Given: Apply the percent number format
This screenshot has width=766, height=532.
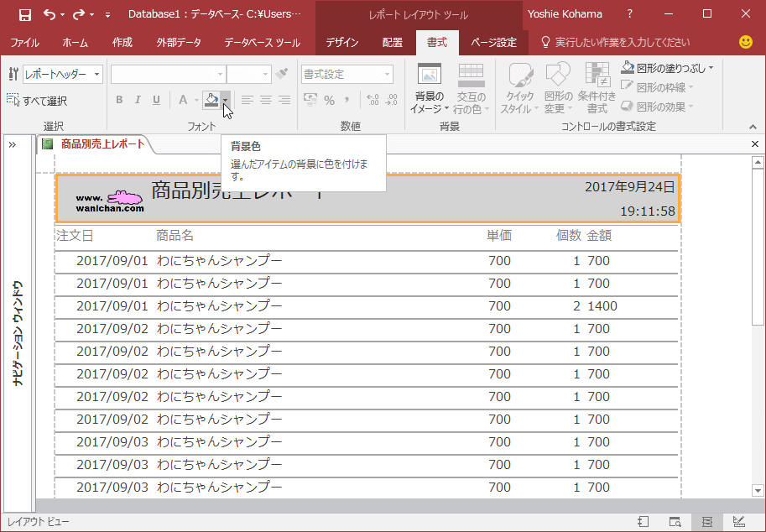Looking at the screenshot, I should point(328,100).
